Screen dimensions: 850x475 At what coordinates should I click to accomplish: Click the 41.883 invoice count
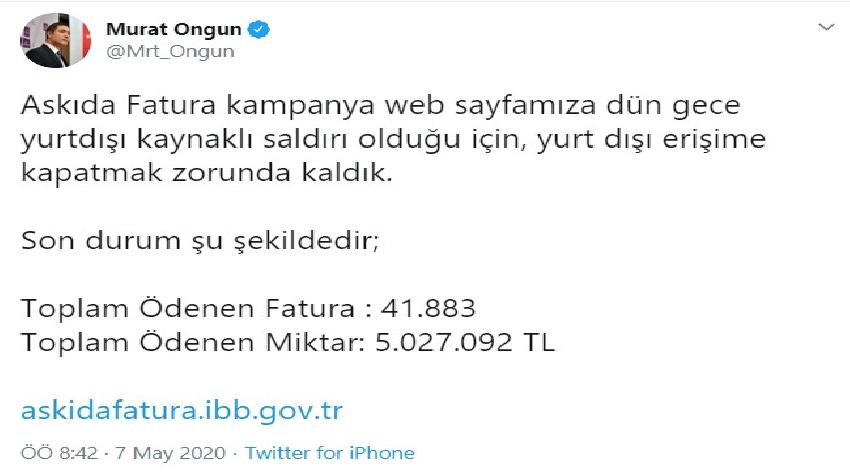click(x=428, y=309)
